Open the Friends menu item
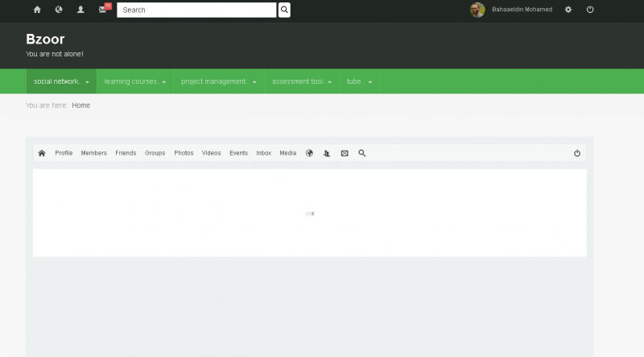 [x=126, y=153]
